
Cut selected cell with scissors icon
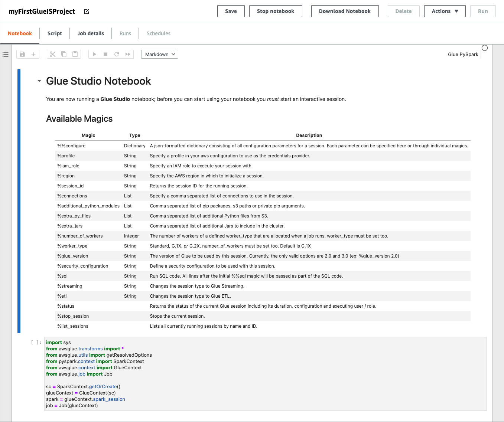point(53,54)
